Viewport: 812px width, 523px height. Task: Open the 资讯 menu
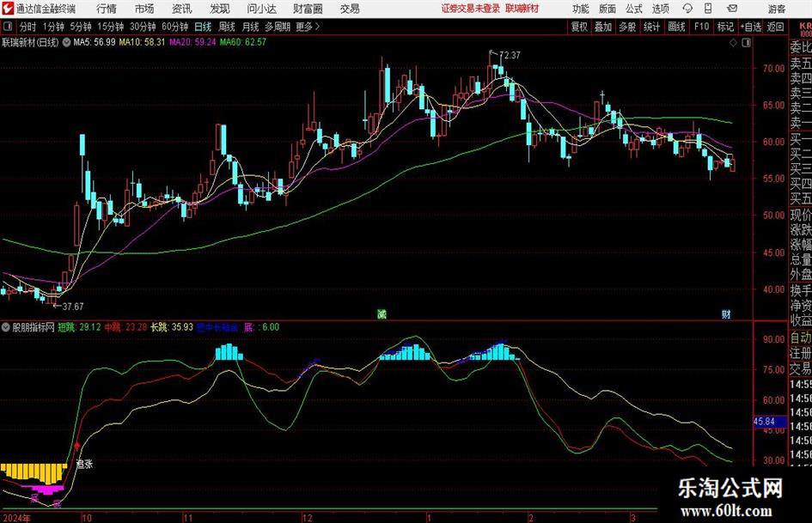182,9
